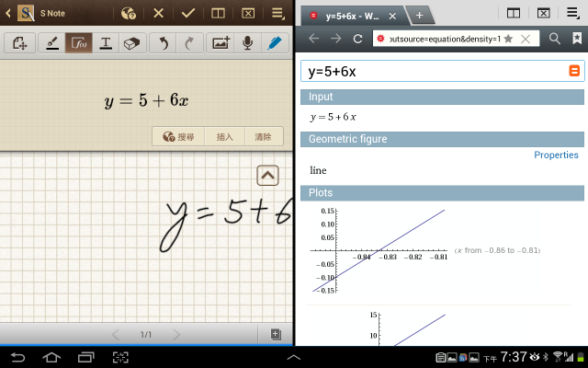Cancel note editing with the X icon

tap(159, 14)
